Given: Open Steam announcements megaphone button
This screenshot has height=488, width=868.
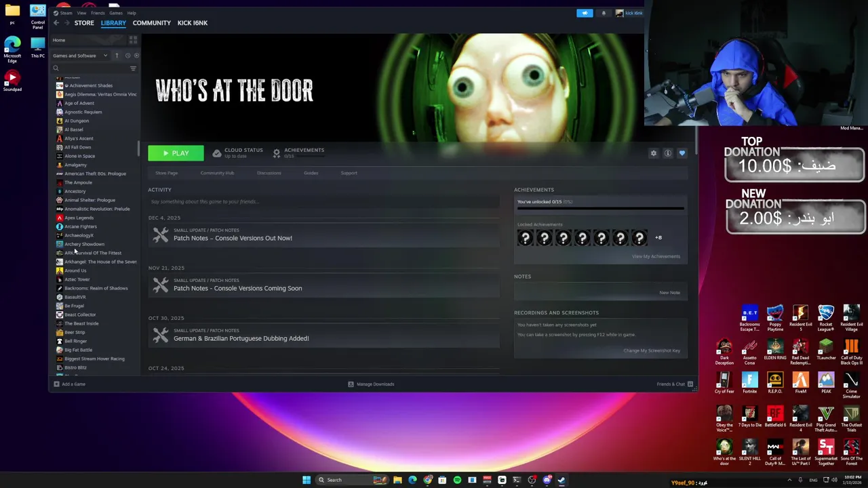Looking at the screenshot, I should click(585, 13).
